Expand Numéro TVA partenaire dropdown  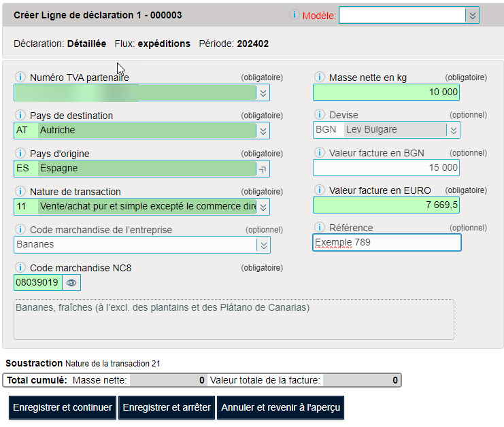[263, 93]
